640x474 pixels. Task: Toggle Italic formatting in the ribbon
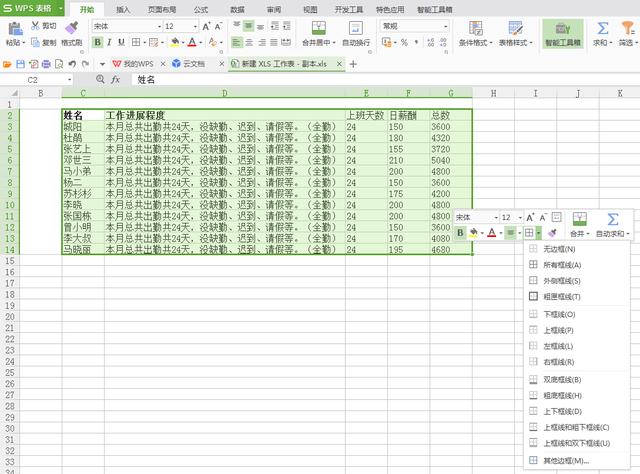point(109,43)
